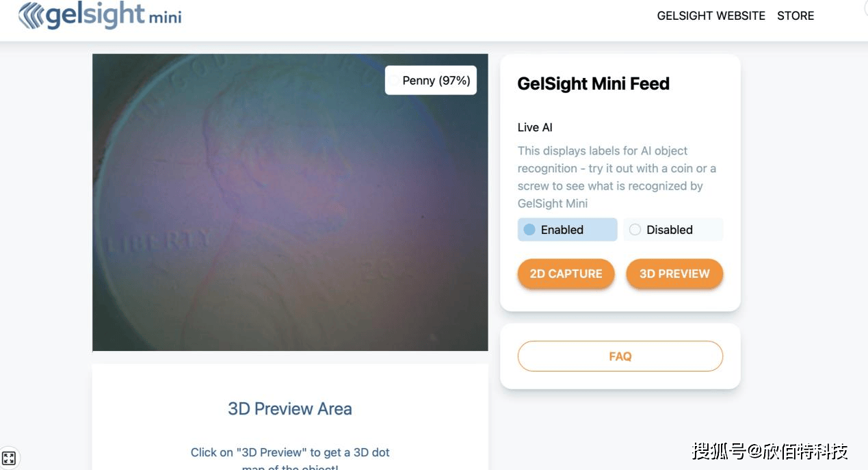Screen dimensions: 868x470
Task: Click the Penny (97%) recognition label
Action: point(436,81)
